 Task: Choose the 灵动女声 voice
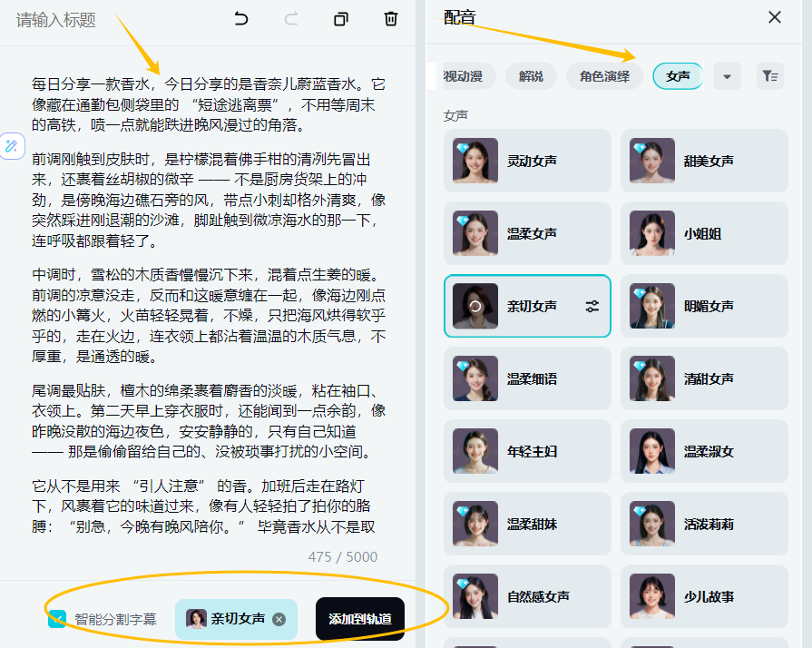coord(527,161)
